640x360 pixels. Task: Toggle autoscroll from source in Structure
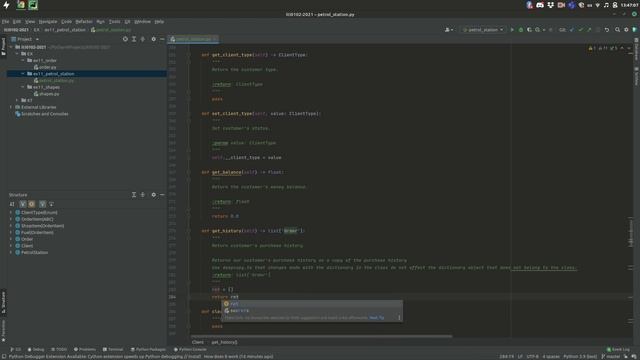(51, 204)
